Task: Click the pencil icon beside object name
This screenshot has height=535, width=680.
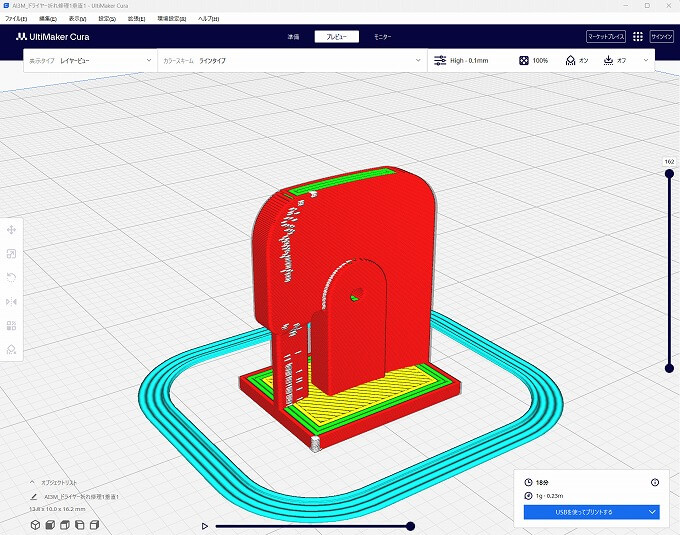Action: pyautogui.click(x=34, y=496)
